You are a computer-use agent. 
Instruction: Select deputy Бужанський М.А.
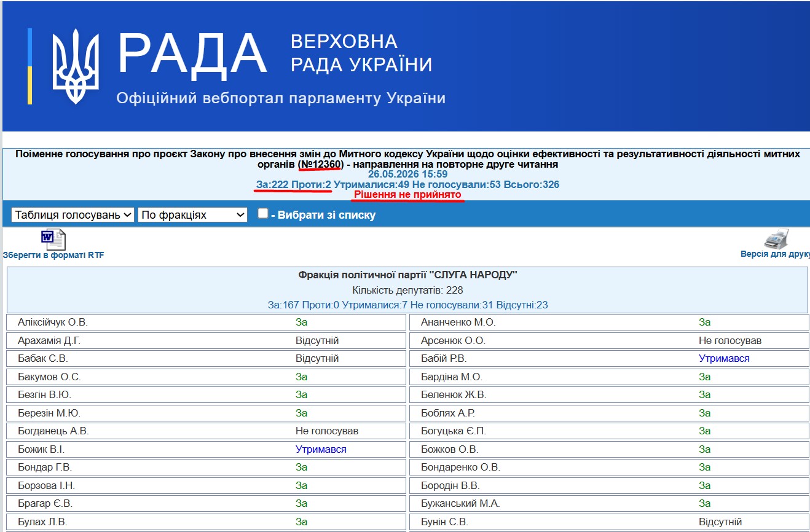(460, 503)
